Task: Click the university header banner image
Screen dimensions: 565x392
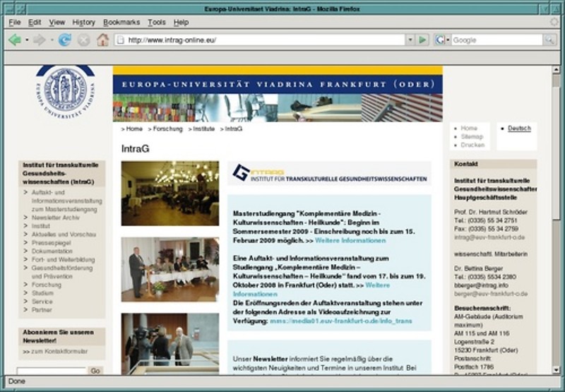Action: click(278, 94)
